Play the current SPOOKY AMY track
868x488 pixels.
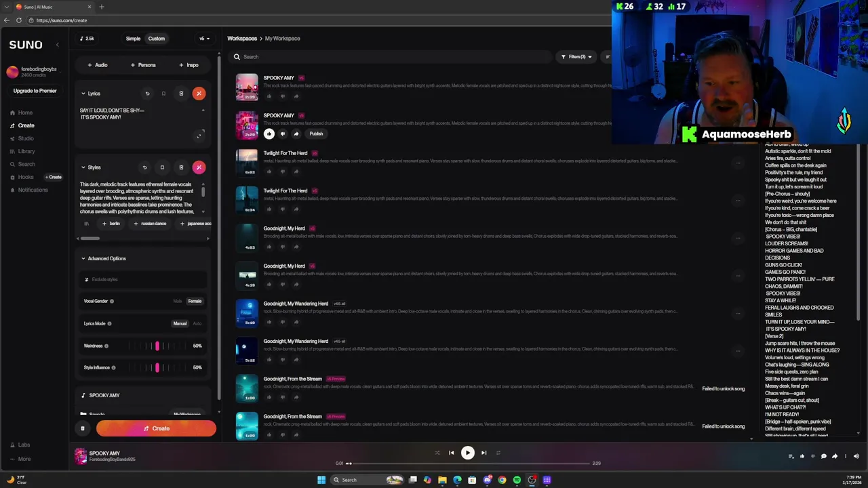[467, 453]
